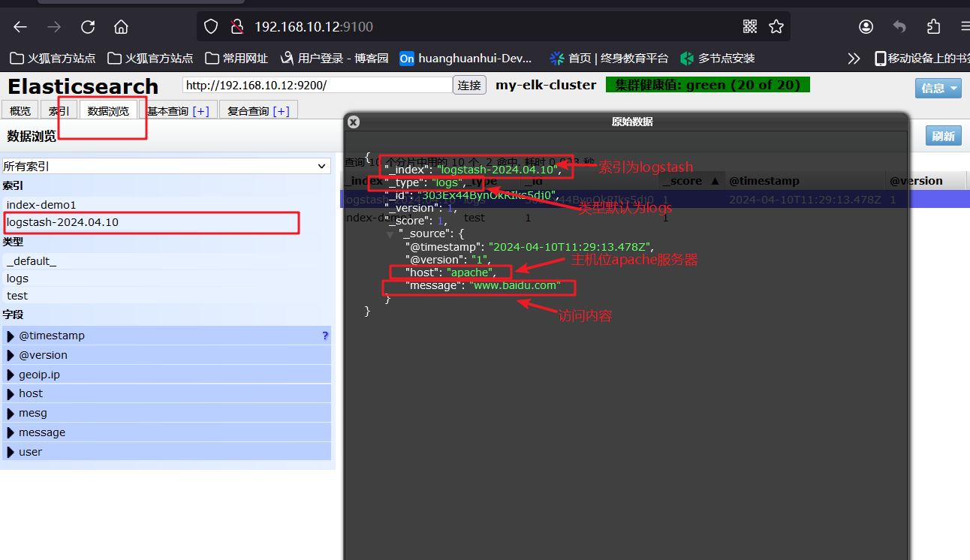Viewport: 970px width, 560px height.
Task: Switch to the 概览 tab
Action: point(20,111)
